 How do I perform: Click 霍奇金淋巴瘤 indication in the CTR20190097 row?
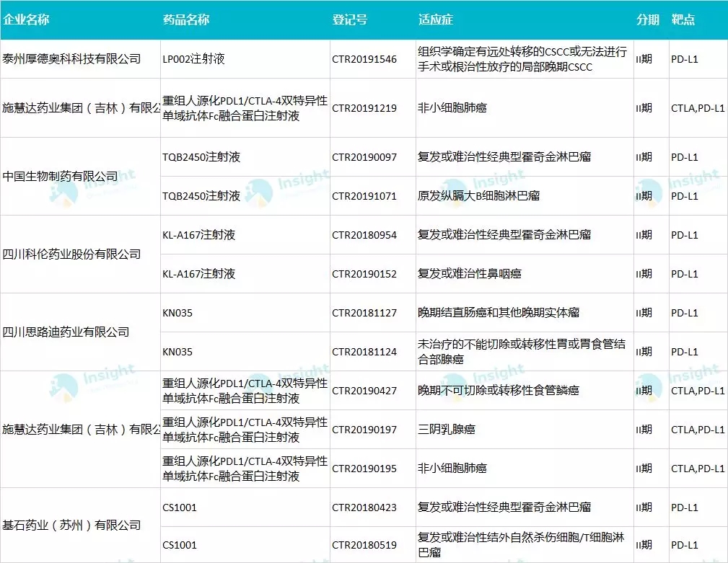pos(504,157)
